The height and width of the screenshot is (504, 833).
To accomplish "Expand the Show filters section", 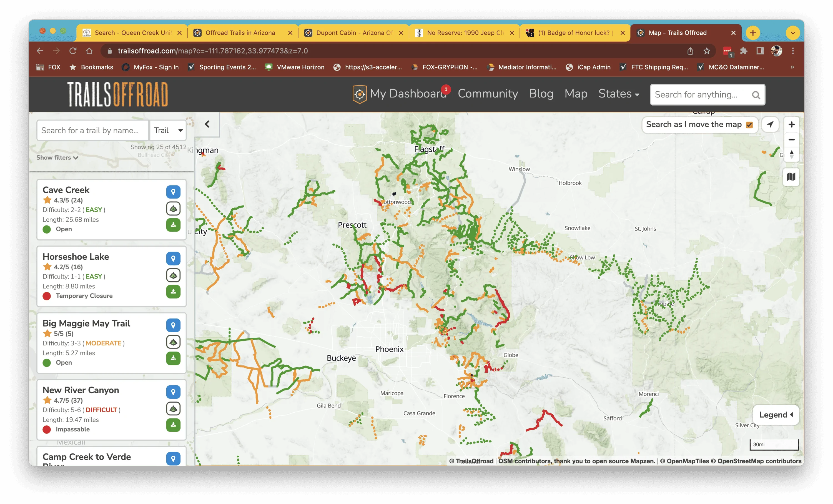I will (x=57, y=157).
